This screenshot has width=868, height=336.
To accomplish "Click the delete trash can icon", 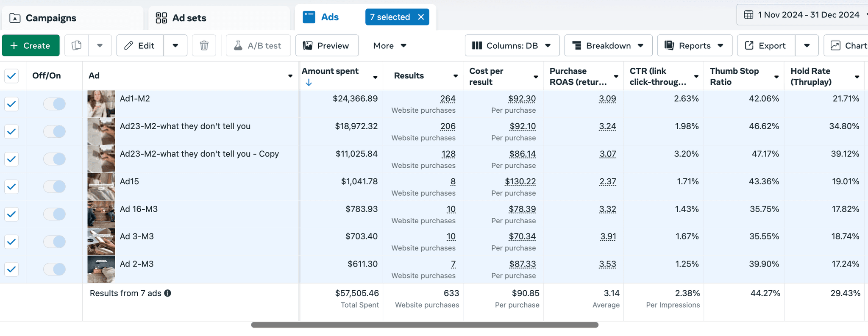I will point(204,45).
